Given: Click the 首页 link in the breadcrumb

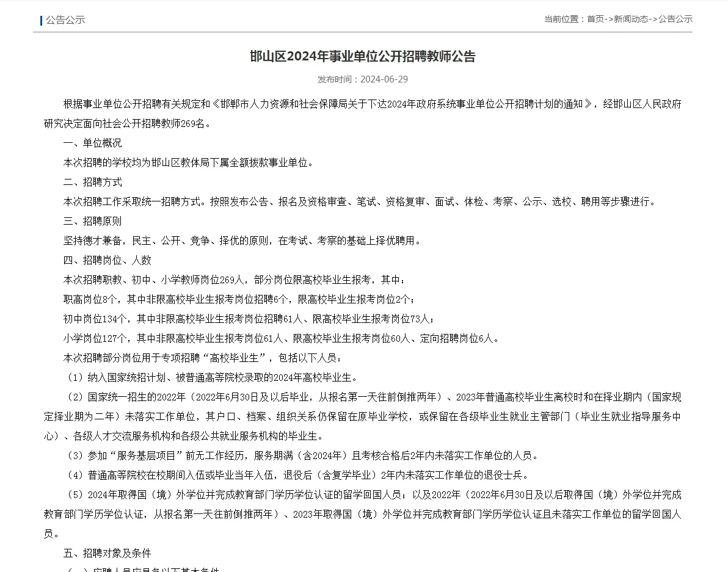Looking at the screenshot, I should pyautogui.click(x=594, y=19).
